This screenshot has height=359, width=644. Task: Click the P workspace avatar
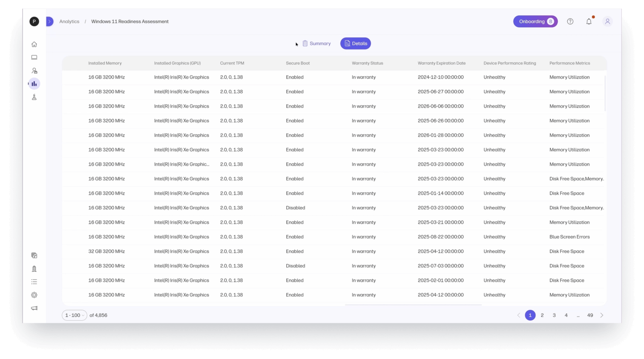coord(34,21)
